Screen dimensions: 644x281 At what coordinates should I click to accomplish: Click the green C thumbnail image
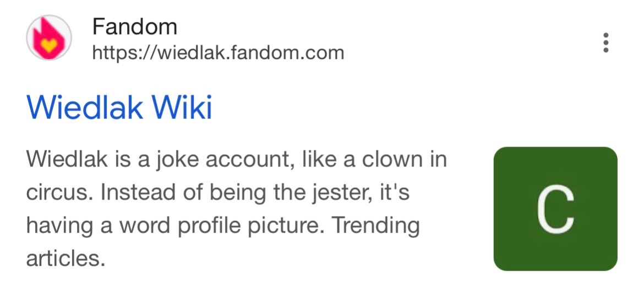point(555,209)
